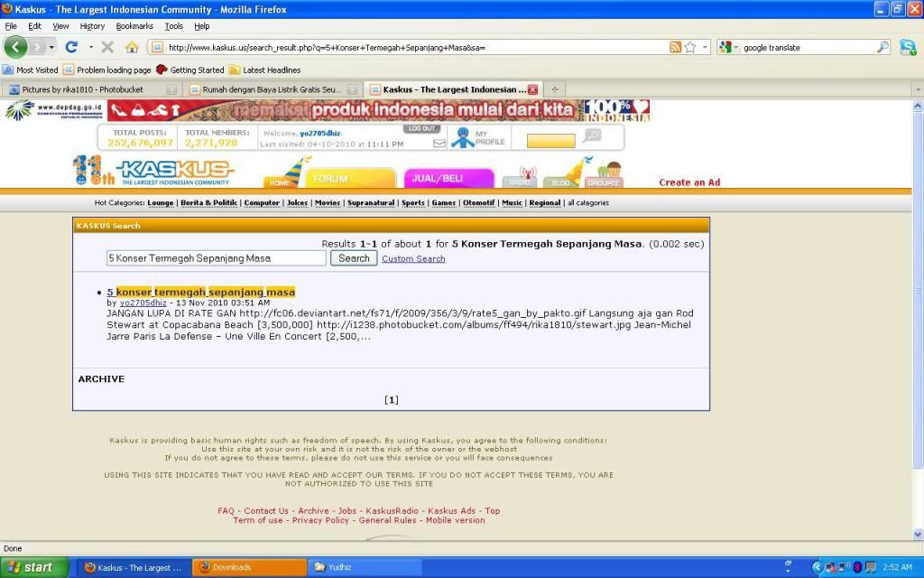Switch to the Rumah dengan Biaya Listrik tab

point(272,89)
